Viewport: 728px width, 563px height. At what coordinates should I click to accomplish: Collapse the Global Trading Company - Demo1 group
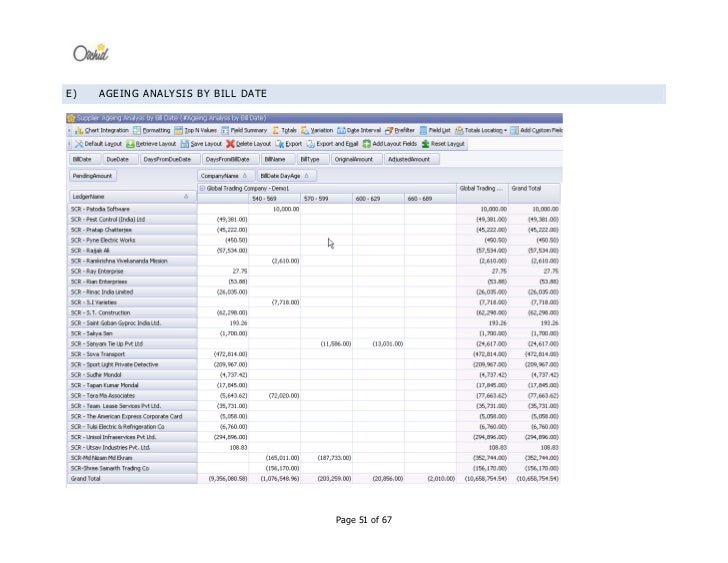tap(202, 188)
